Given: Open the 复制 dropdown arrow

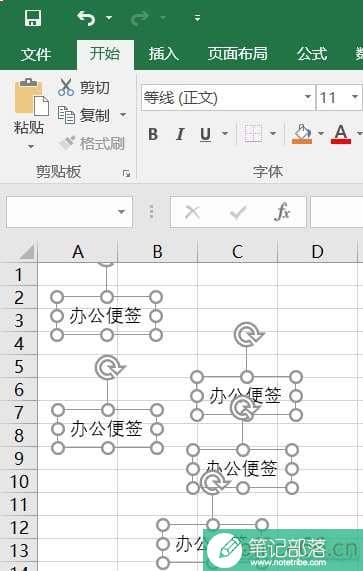Looking at the screenshot, I should (x=123, y=115).
